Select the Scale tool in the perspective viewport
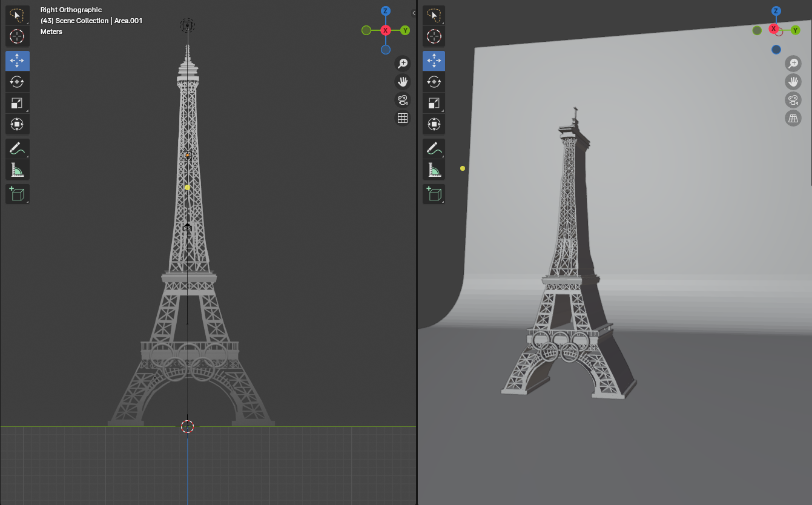This screenshot has height=505, width=812. [x=434, y=103]
